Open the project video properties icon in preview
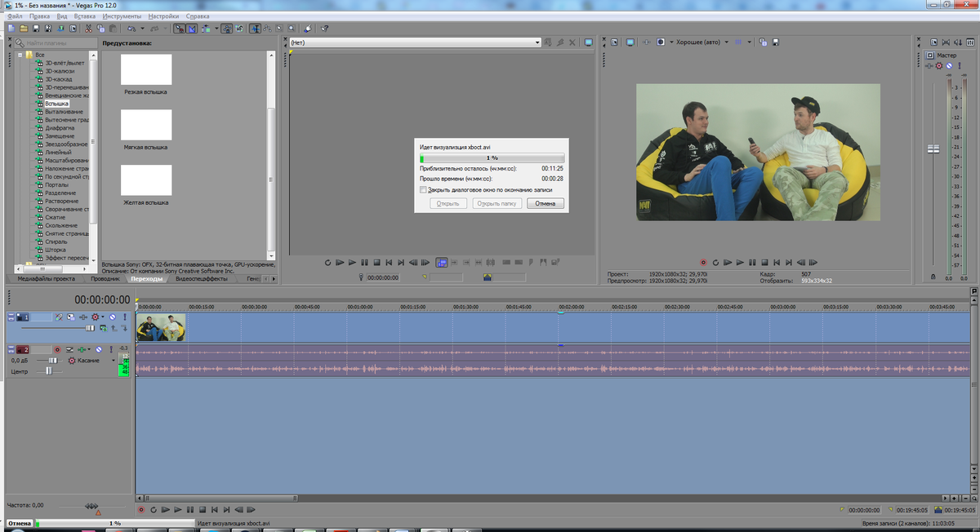 pyautogui.click(x=614, y=42)
